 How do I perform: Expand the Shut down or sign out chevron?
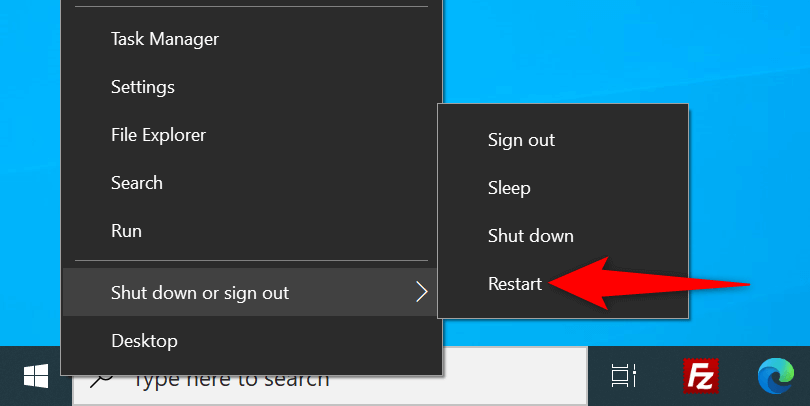pyautogui.click(x=422, y=292)
